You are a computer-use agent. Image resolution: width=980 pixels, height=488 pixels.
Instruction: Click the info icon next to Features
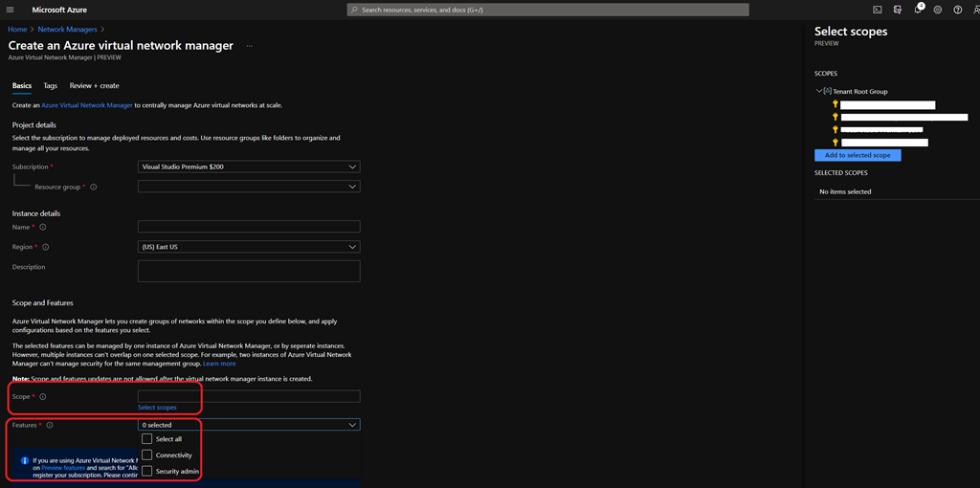pos(50,425)
